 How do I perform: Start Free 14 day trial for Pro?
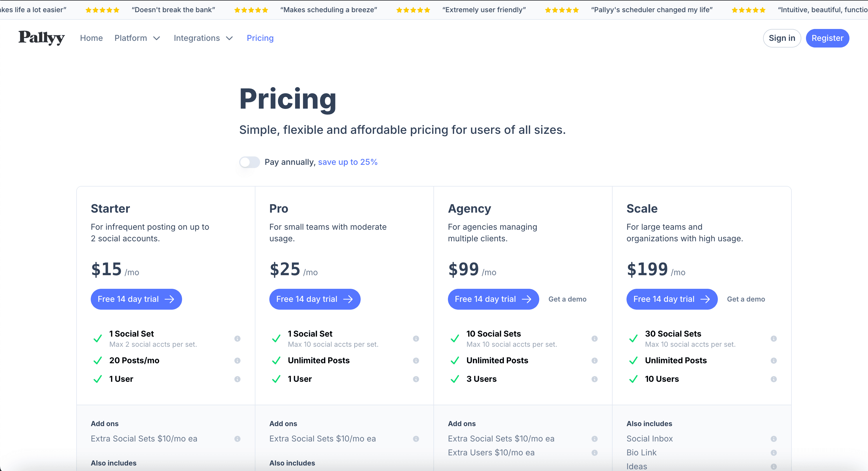pos(315,299)
